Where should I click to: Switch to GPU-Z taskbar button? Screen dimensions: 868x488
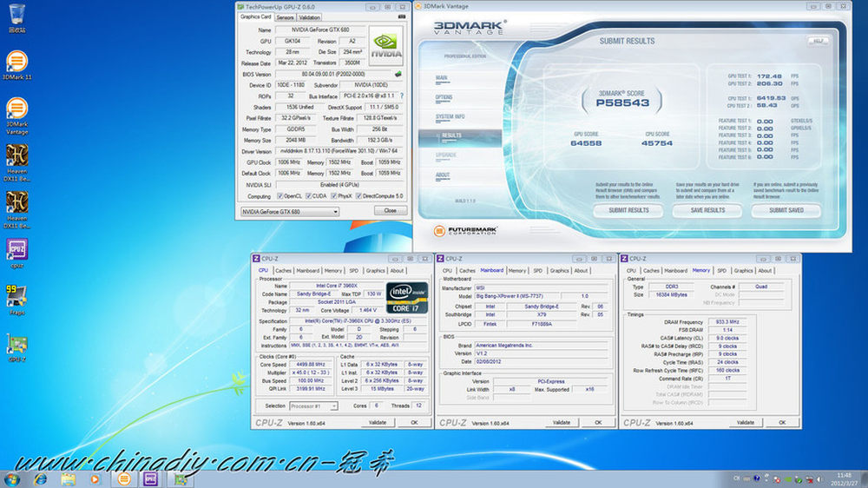pyautogui.click(x=181, y=479)
